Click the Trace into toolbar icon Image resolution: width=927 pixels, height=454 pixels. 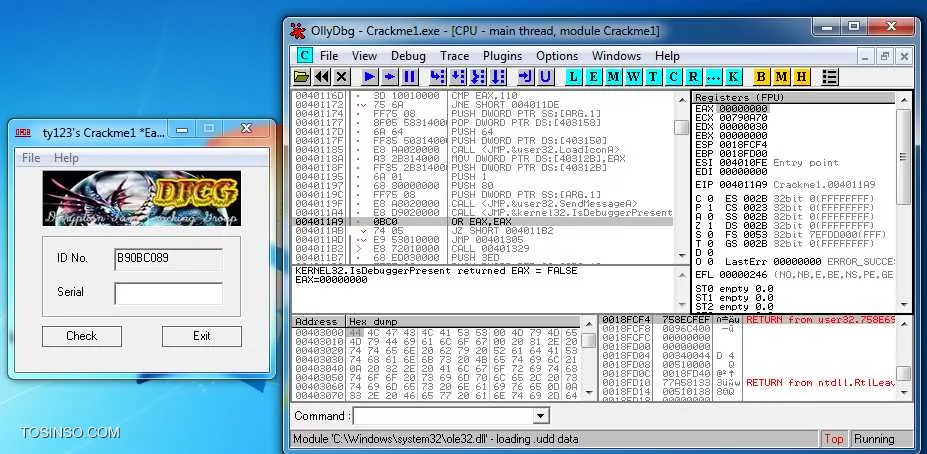click(x=478, y=77)
